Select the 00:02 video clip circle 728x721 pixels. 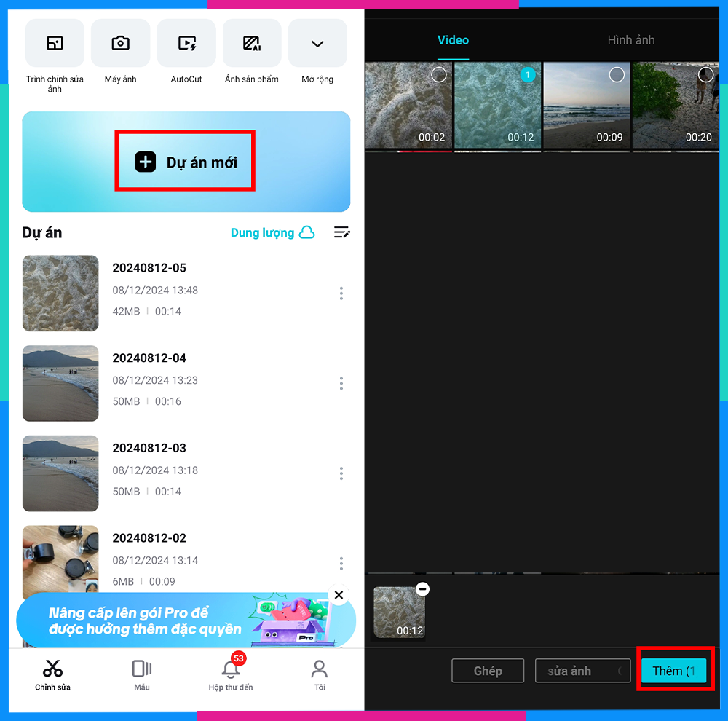coord(439,74)
